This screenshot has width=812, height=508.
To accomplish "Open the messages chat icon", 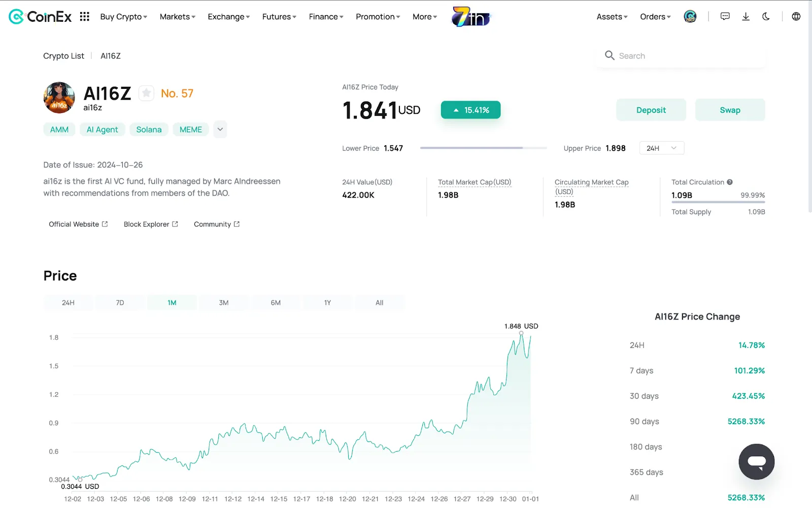I will pyautogui.click(x=725, y=17).
